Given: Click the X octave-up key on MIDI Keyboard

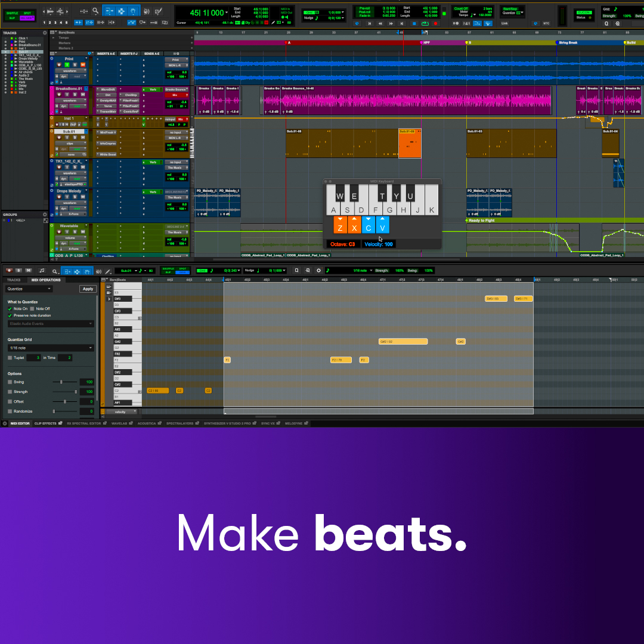Looking at the screenshot, I should [x=354, y=225].
